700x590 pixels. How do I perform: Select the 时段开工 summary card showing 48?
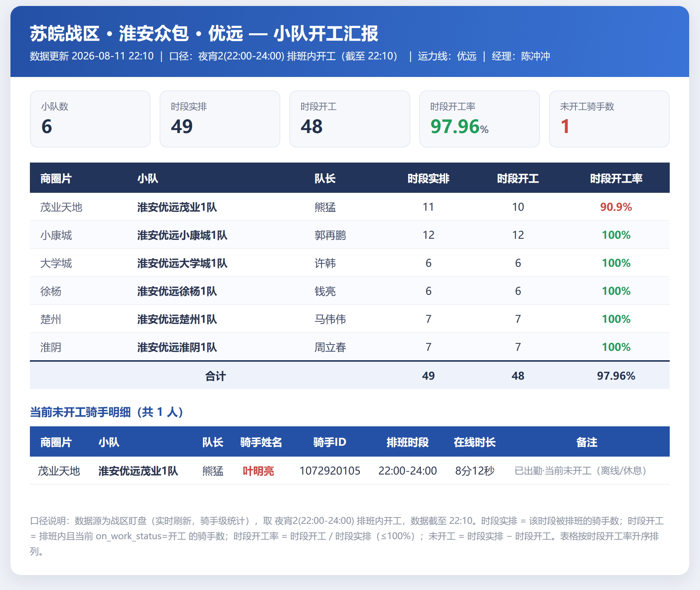tap(349, 119)
